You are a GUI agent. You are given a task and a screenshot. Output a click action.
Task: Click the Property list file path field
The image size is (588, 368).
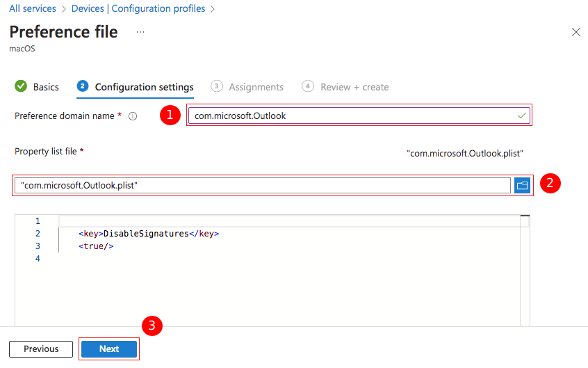pos(264,185)
